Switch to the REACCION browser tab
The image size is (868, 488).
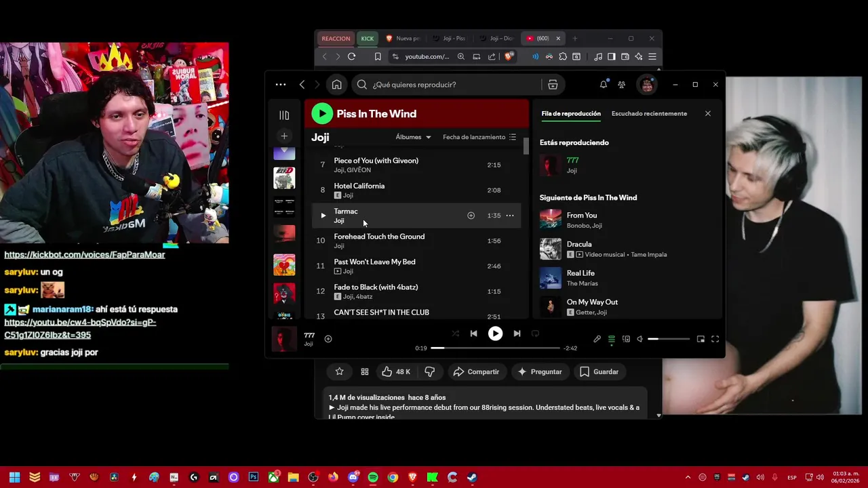tap(336, 39)
